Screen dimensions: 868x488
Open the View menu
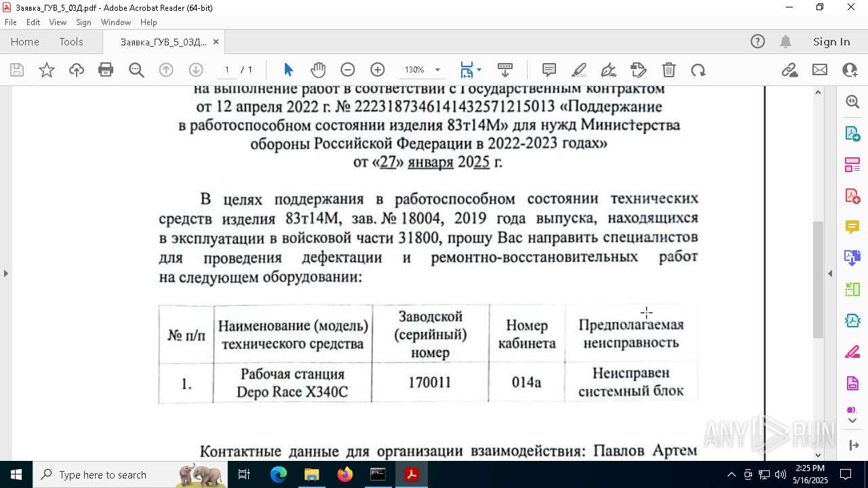[58, 22]
